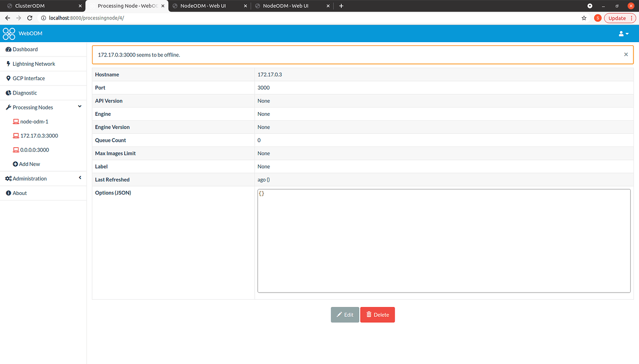This screenshot has width=639, height=364.
Task: View Diagnostic using the chart icon
Action: [8, 93]
